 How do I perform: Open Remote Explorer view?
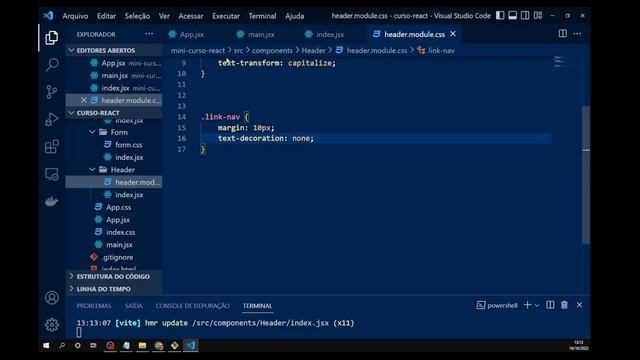52,174
